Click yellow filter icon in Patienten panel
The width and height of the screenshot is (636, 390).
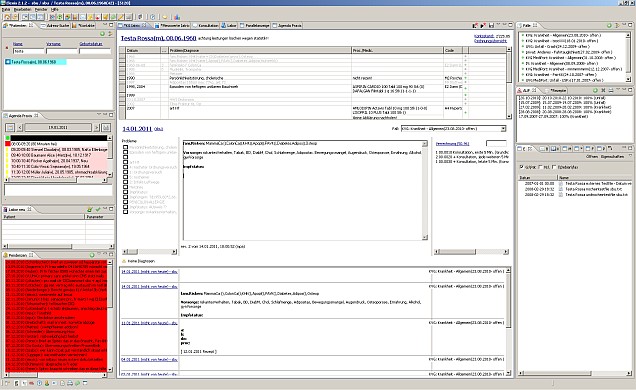coord(110,34)
